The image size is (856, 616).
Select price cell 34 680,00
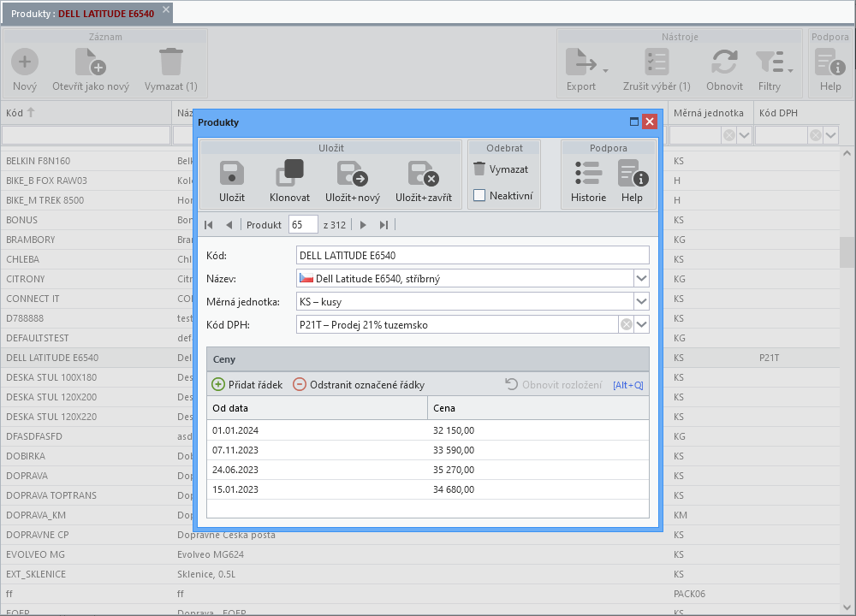pos(538,489)
